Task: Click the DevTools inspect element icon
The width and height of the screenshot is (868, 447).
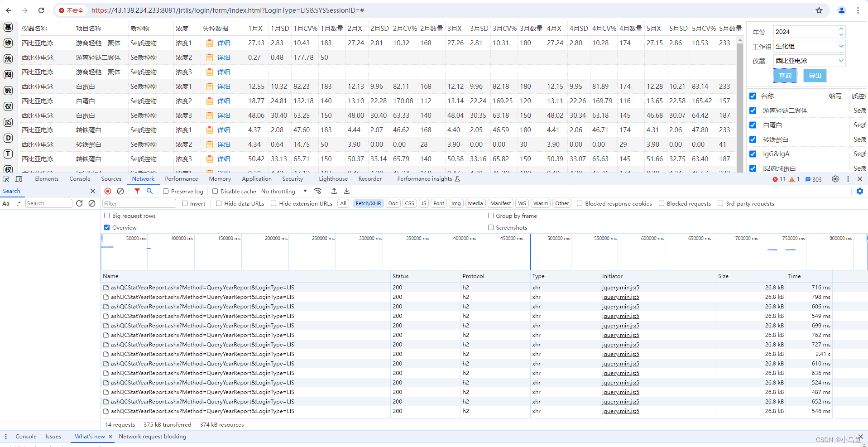Action: pos(6,179)
